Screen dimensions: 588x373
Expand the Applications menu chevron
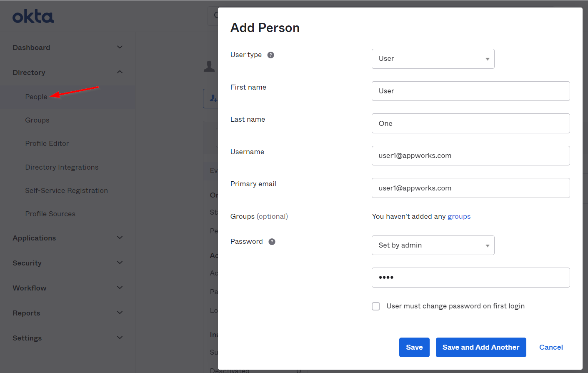click(120, 238)
